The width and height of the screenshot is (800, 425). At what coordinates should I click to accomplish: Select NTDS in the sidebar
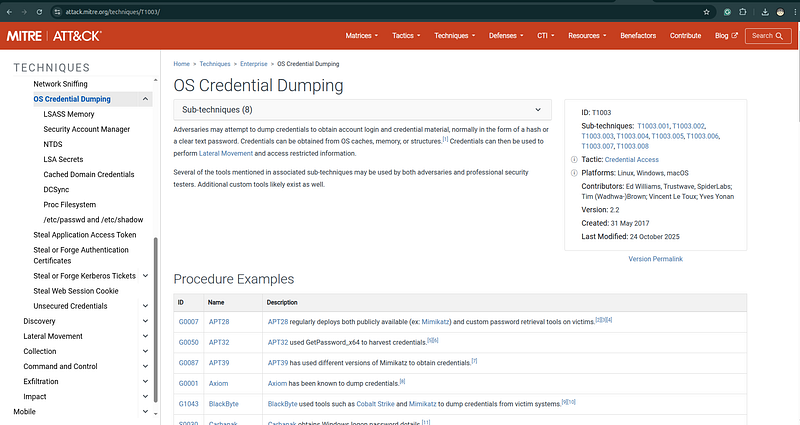click(53, 144)
